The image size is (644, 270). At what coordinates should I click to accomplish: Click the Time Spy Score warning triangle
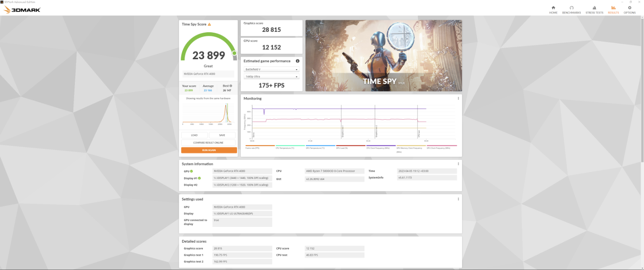[209, 24]
